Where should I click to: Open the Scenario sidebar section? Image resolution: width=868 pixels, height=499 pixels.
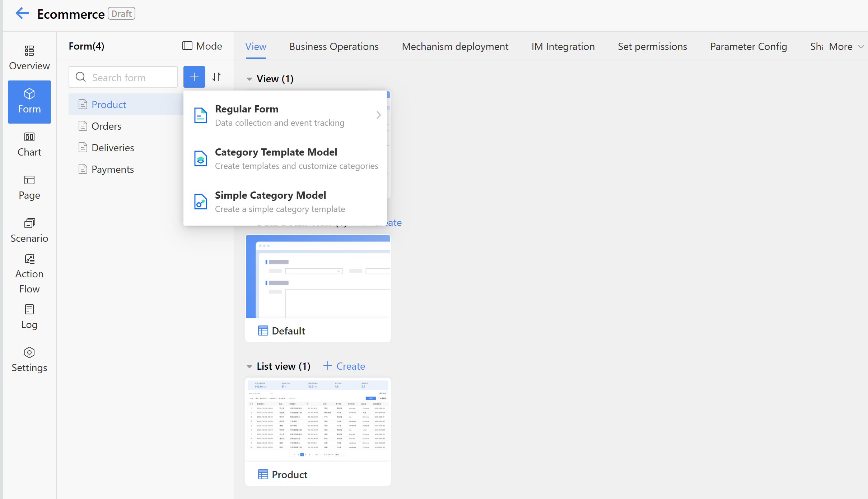point(29,230)
